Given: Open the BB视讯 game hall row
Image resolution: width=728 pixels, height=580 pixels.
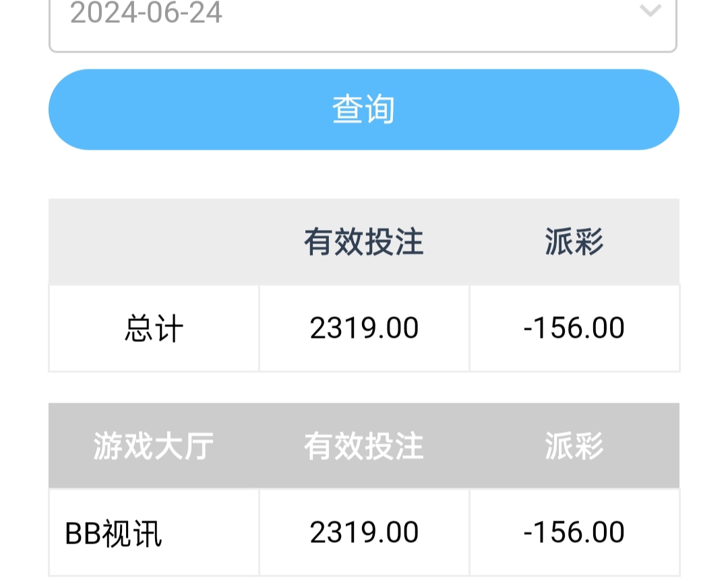Looking at the screenshot, I should [x=113, y=533].
